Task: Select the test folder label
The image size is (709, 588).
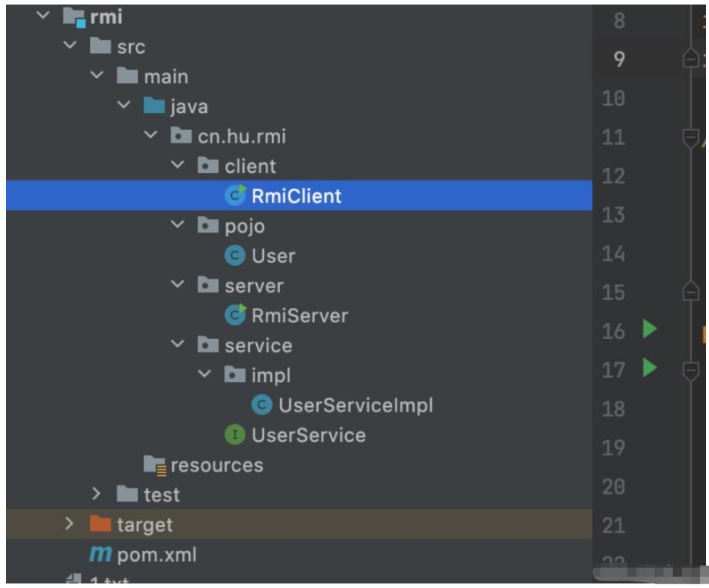Action: point(162,495)
